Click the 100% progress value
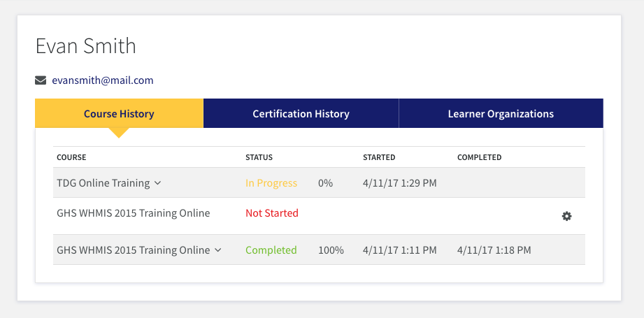 331,250
